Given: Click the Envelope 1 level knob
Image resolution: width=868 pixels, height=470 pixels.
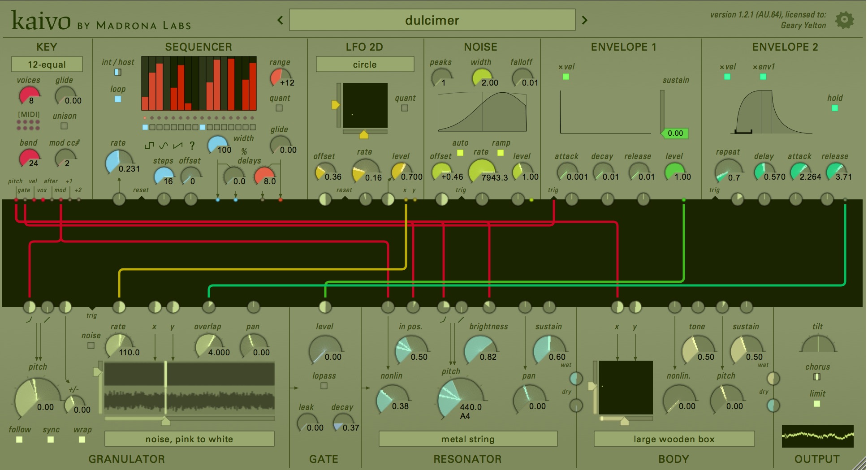Looking at the screenshot, I should [x=674, y=172].
